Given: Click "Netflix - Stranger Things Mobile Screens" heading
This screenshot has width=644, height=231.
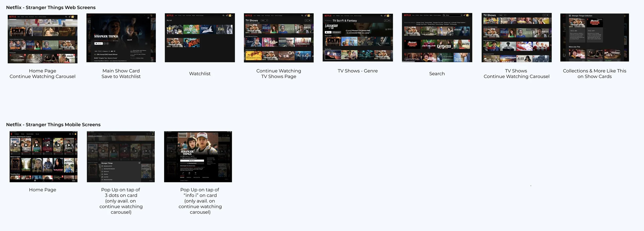Looking at the screenshot, I should pos(53,125).
